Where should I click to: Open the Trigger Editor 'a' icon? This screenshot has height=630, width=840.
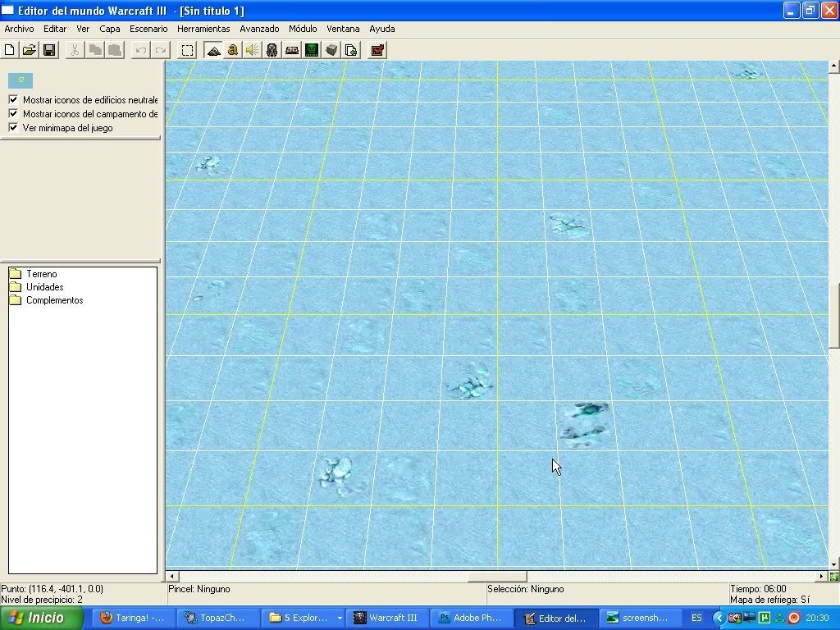click(x=232, y=50)
